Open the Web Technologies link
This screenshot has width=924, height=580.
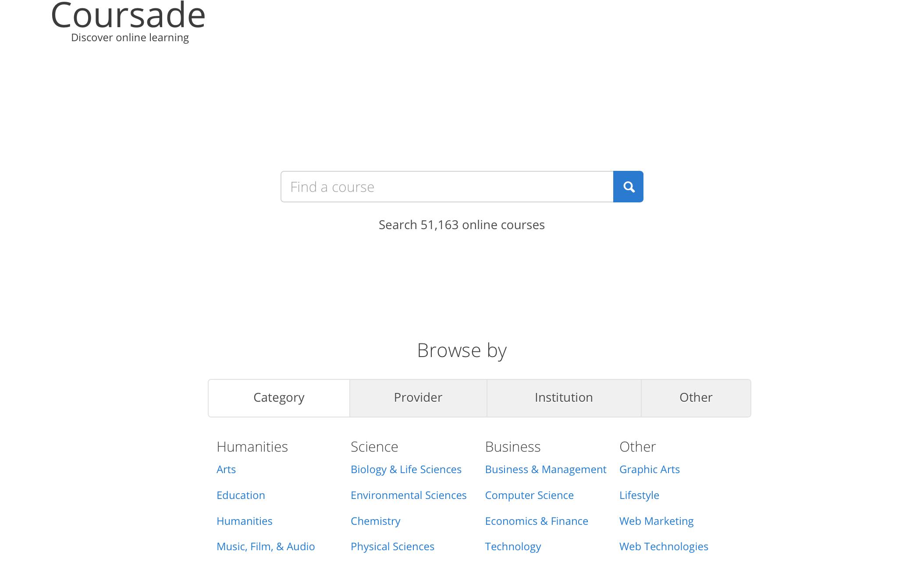[x=664, y=547]
